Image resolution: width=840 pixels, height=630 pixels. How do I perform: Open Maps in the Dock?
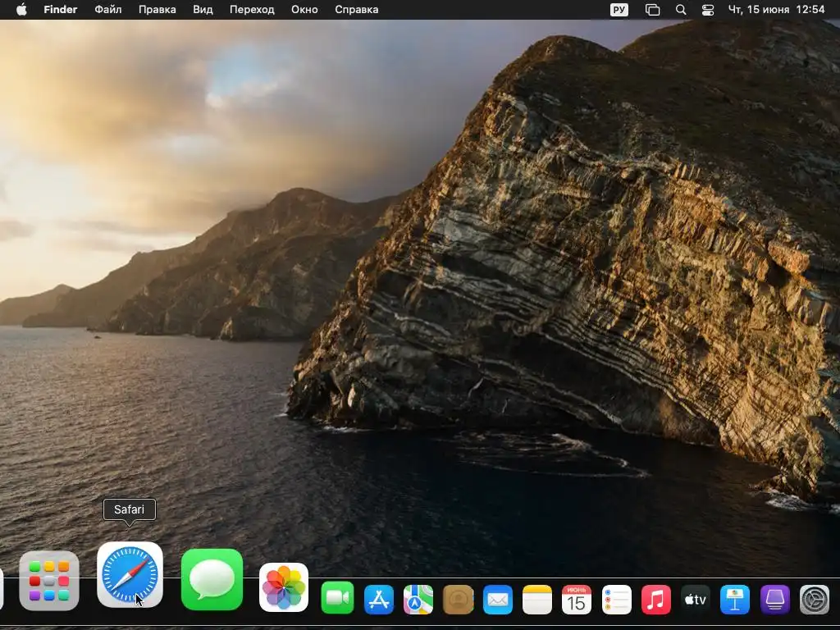tap(418, 600)
